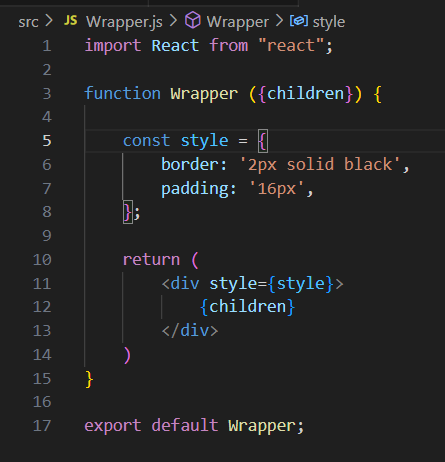
Task: Click line number 17 in gutter
Action: [x=42, y=426]
